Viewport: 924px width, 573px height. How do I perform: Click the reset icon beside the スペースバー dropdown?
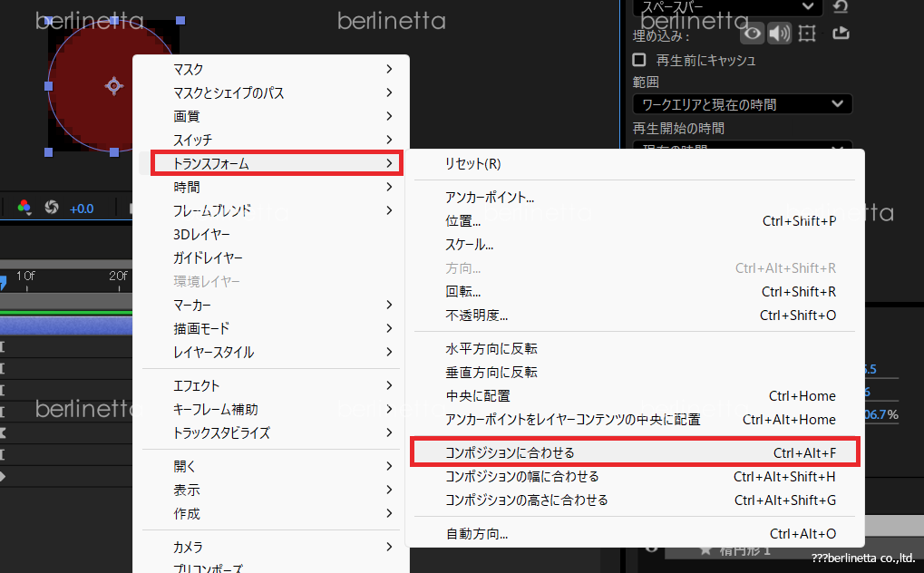(841, 7)
